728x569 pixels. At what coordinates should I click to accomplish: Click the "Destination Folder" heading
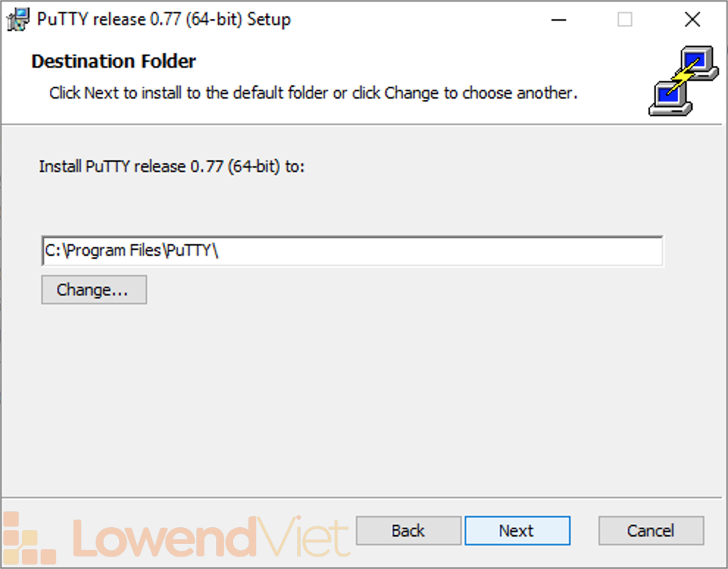114,62
